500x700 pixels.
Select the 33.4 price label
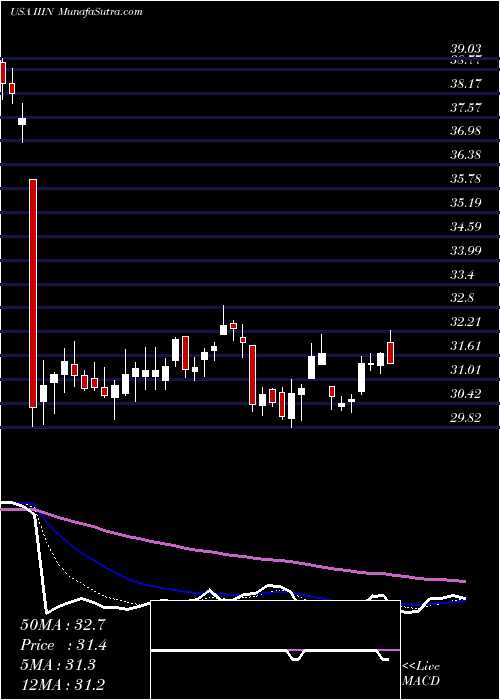(462, 275)
